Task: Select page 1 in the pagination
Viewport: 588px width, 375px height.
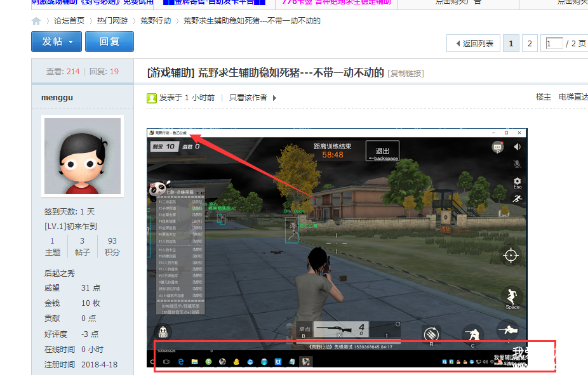Action: pyautogui.click(x=511, y=43)
